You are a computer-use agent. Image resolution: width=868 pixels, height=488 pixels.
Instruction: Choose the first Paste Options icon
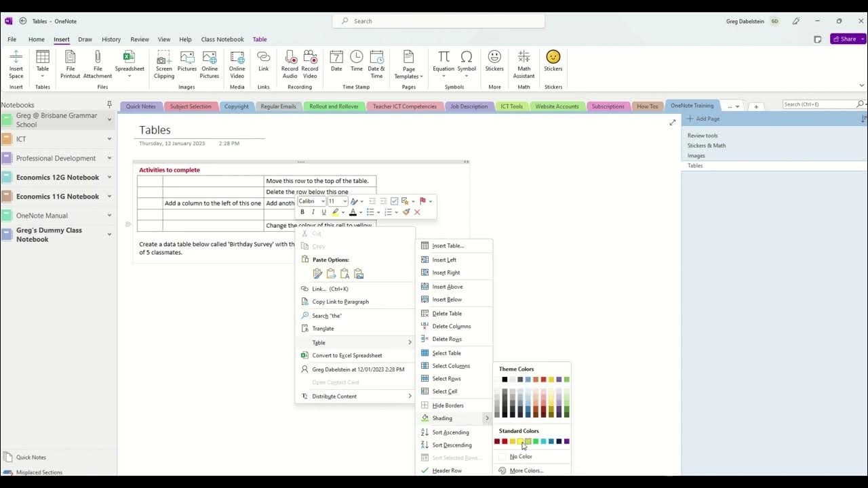click(317, 274)
